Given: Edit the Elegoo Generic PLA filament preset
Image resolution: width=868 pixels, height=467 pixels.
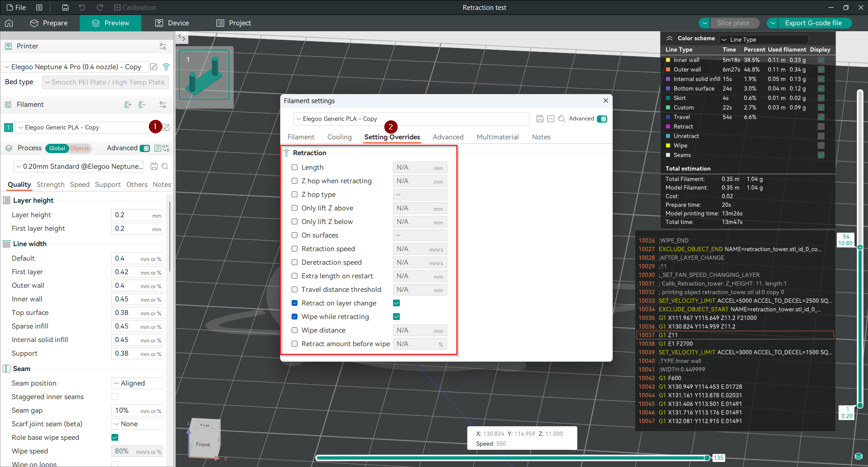Looking at the screenshot, I should [x=166, y=128].
